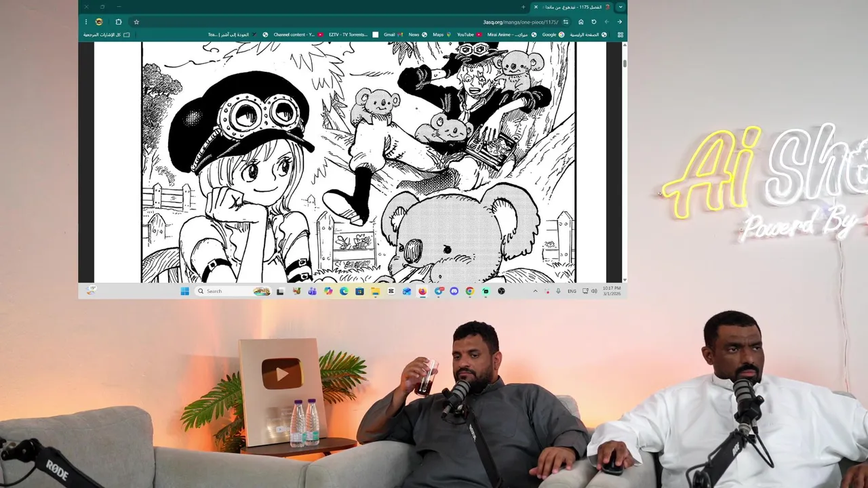The image size is (868, 488).
Task: Open the Chrome profile avatar
Action: (x=98, y=22)
